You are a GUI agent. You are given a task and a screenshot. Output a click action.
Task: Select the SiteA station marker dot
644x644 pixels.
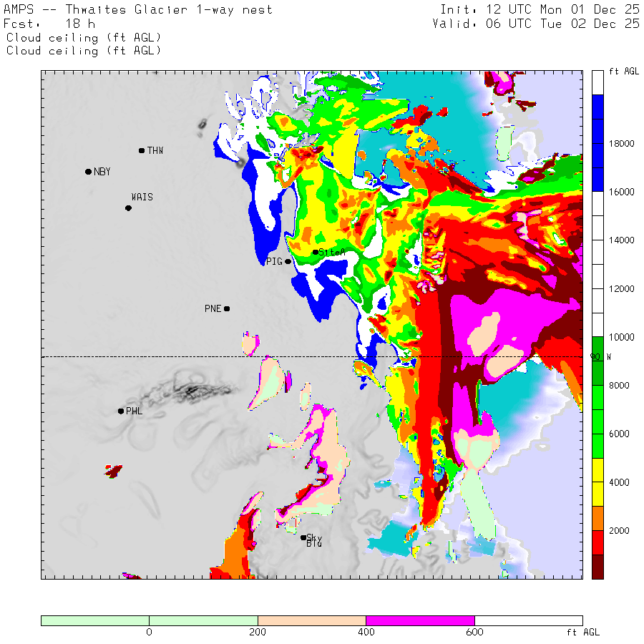click(316, 252)
